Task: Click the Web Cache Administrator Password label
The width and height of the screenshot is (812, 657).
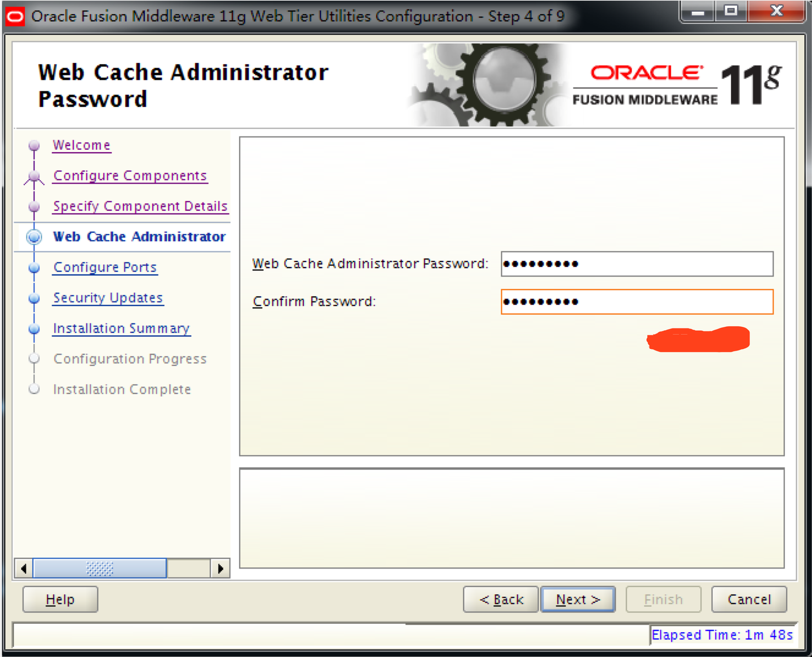Action: 370,264
